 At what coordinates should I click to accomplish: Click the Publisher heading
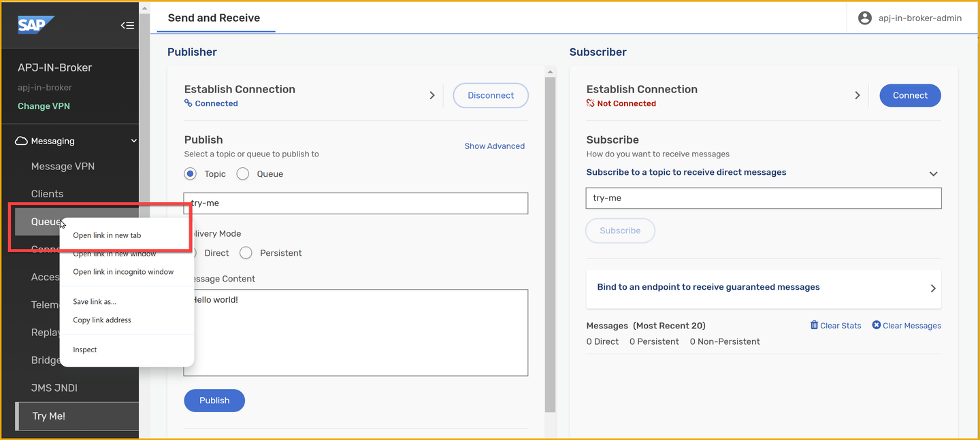point(192,52)
